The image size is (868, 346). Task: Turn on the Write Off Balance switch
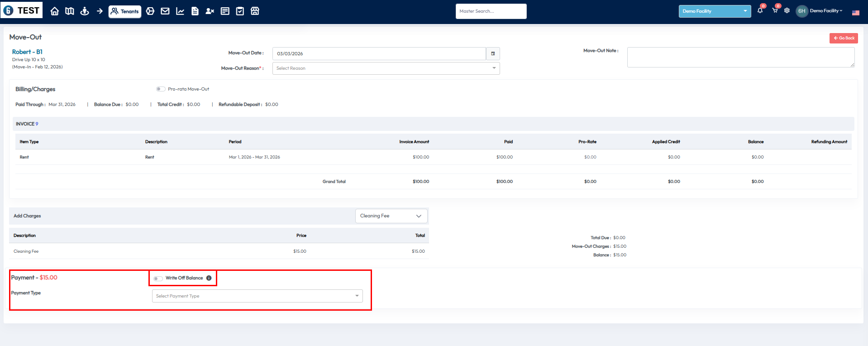(x=158, y=279)
